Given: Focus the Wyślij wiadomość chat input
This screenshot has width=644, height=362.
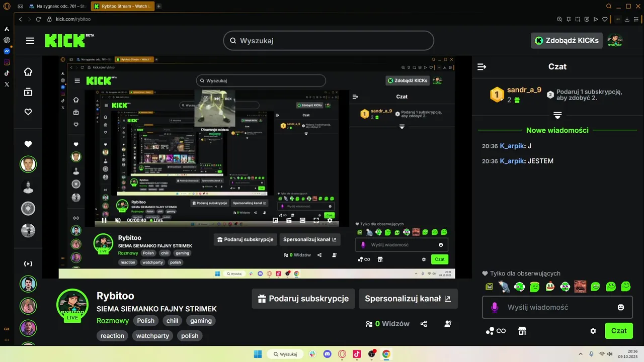Looking at the screenshot, I should [557, 307].
